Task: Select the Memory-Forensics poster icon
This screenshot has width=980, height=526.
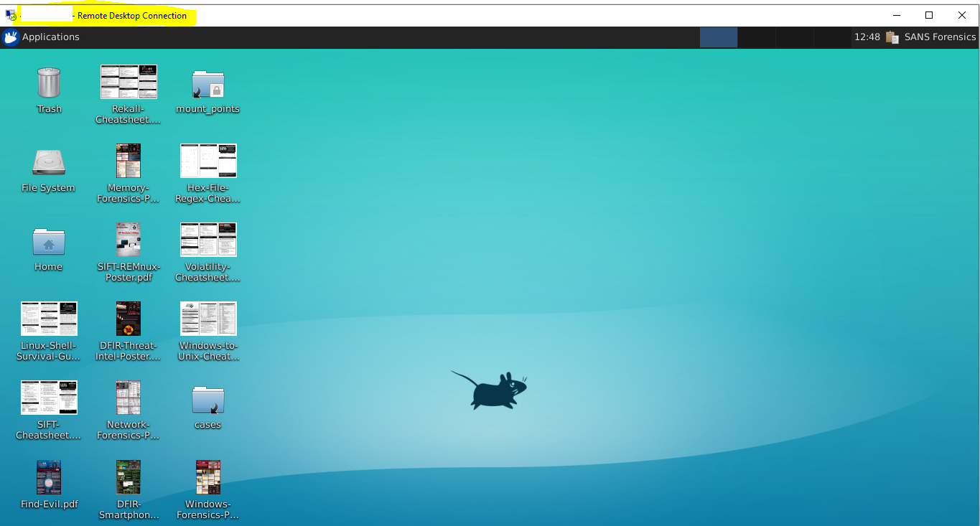Action: click(129, 161)
